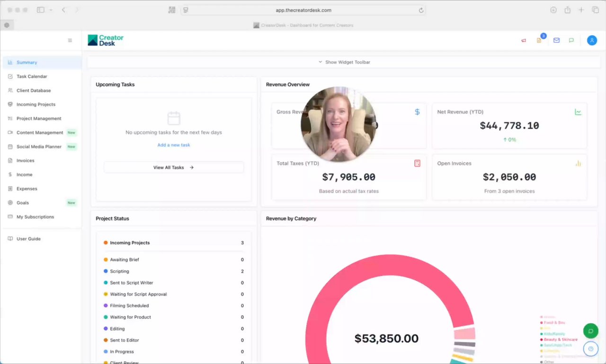Image resolution: width=606 pixels, height=364 pixels.
Task: Click the Open Invoices bar-chart icon
Action: point(578,163)
